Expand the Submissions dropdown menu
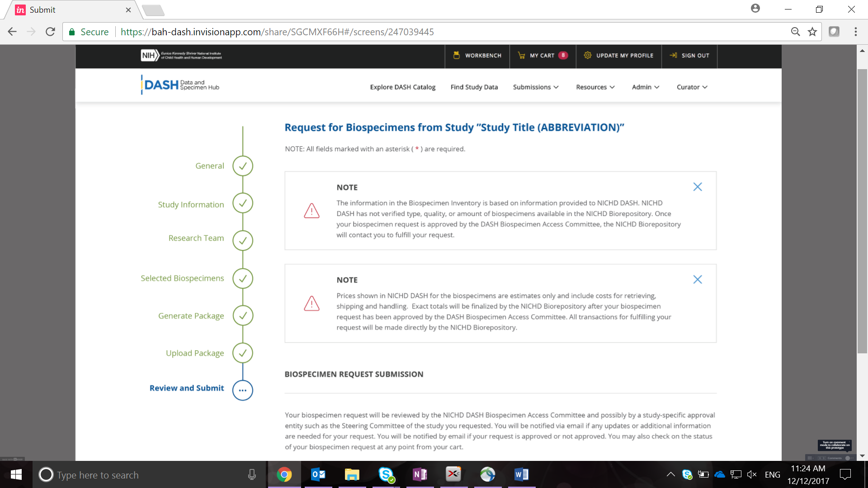 [536, 87]
